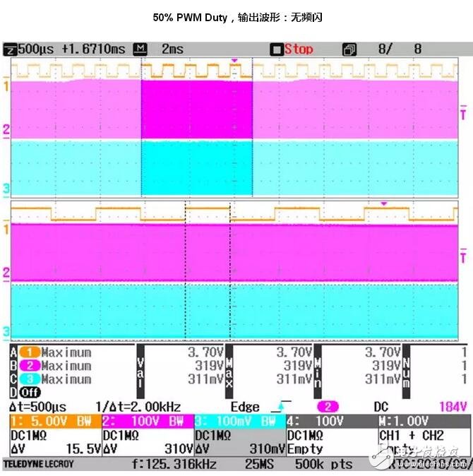
Task: Open the channel 1 5.00V BW settings box
Action: [x=56, y=422]
